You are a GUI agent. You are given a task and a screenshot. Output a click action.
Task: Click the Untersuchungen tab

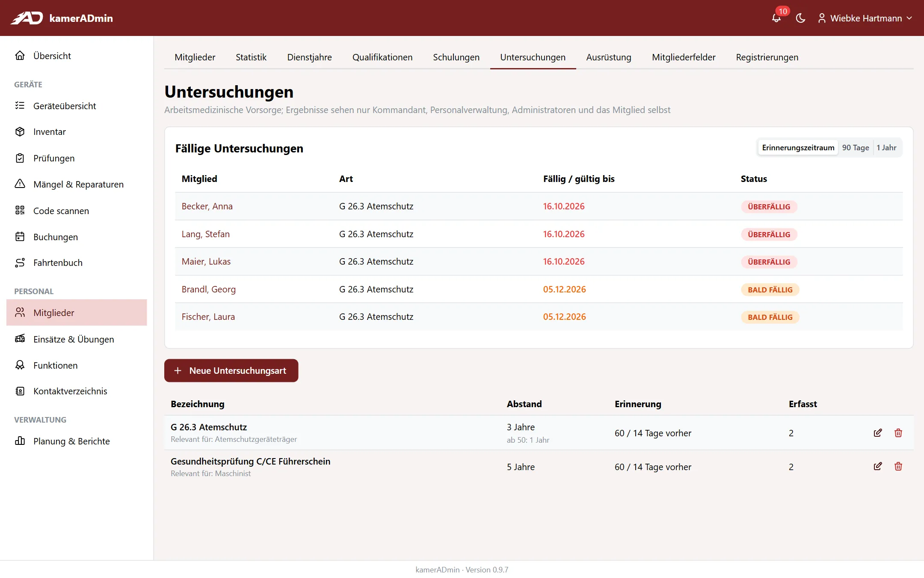[x=533, y=57]
